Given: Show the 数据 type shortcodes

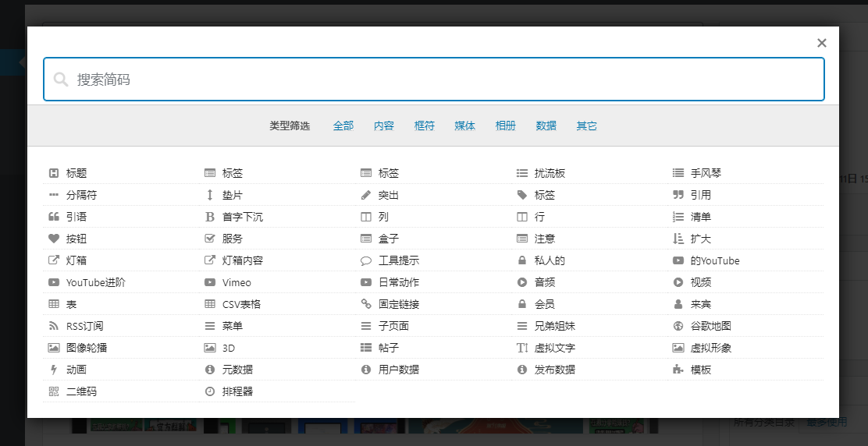Looking at the screenshot, I should point(546,126).
